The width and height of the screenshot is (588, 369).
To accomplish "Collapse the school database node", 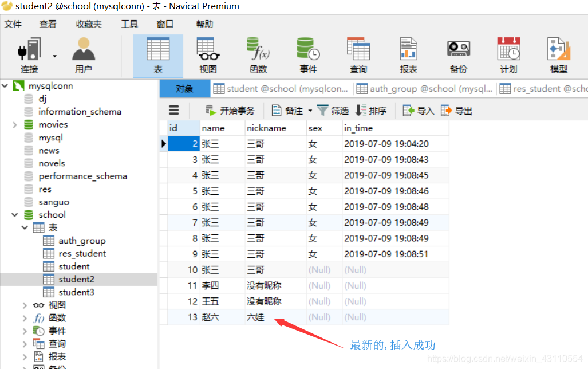I will 15,215.
